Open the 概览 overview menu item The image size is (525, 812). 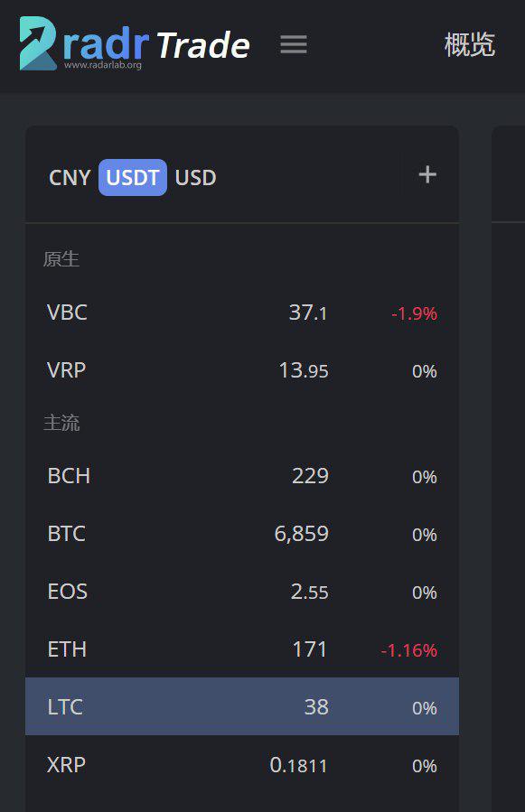coord(470,44)
